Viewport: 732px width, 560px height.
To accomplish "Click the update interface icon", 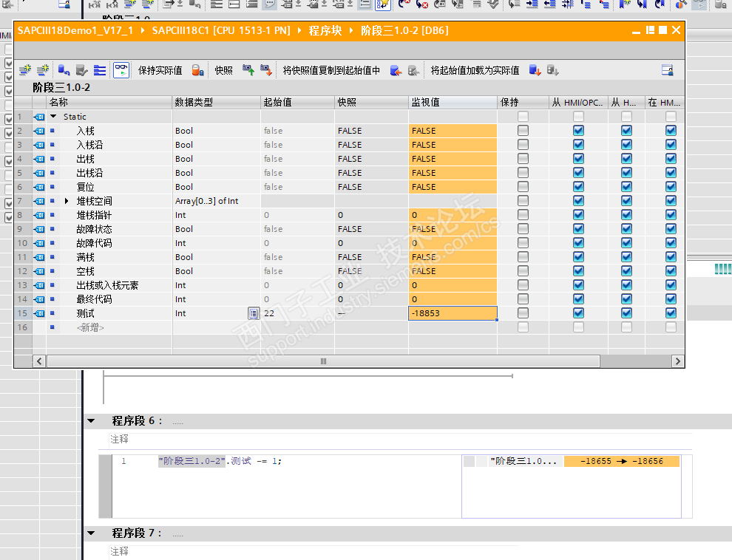I will (81, 70).
